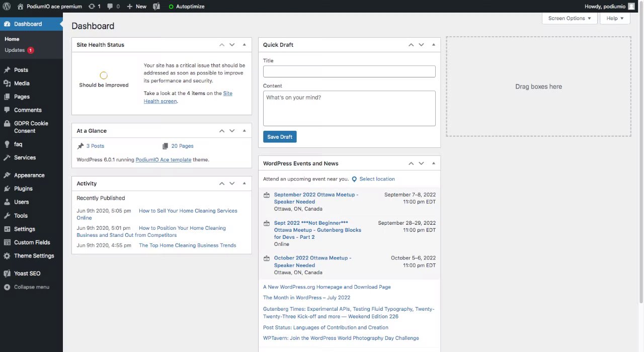This screenshot has width=644, height=352.
Task: Click the page's vertical scrollbar
Action: pos(641,151)
